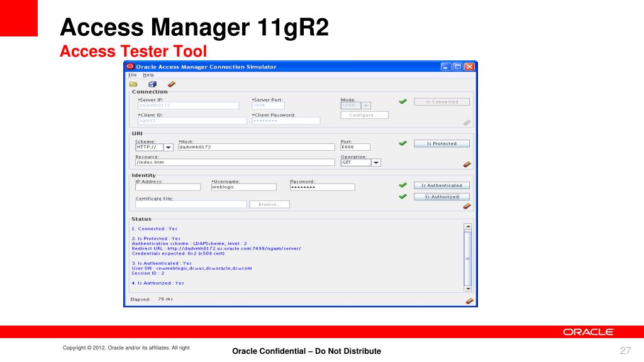Screen dimensions: 644x362
Task: Click the Resource field with /index.htm
Action: pos(235,163)
